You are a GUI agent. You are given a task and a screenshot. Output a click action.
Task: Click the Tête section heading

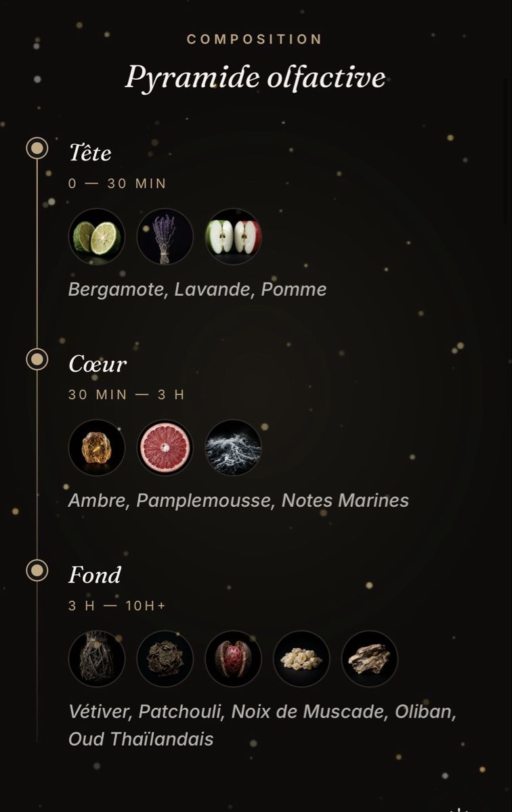point(90,152)
